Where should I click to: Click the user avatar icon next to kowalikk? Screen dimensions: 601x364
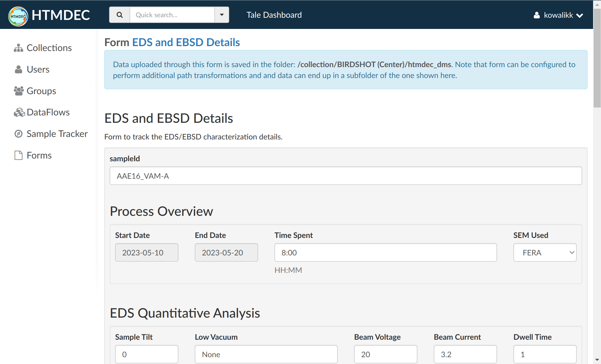point(537,15)
